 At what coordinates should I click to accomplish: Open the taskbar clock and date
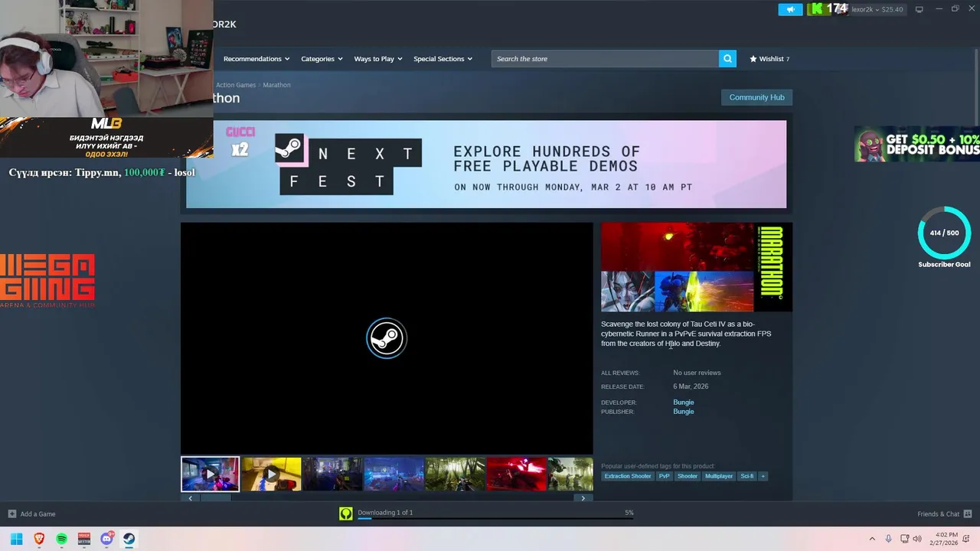[943, 539]
